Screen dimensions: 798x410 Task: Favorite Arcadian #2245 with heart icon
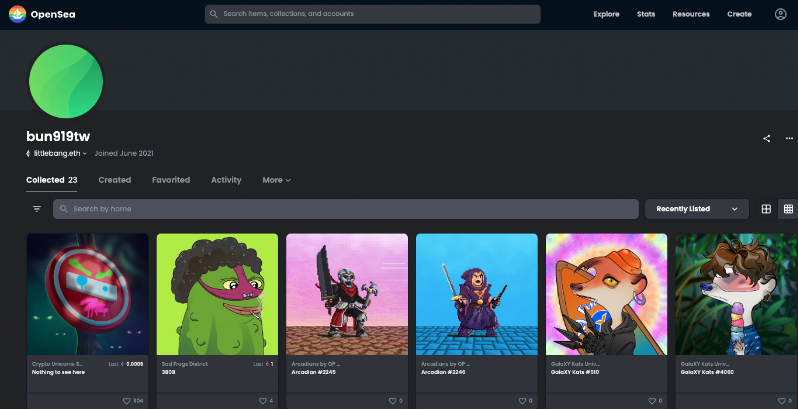click(392, 401)
